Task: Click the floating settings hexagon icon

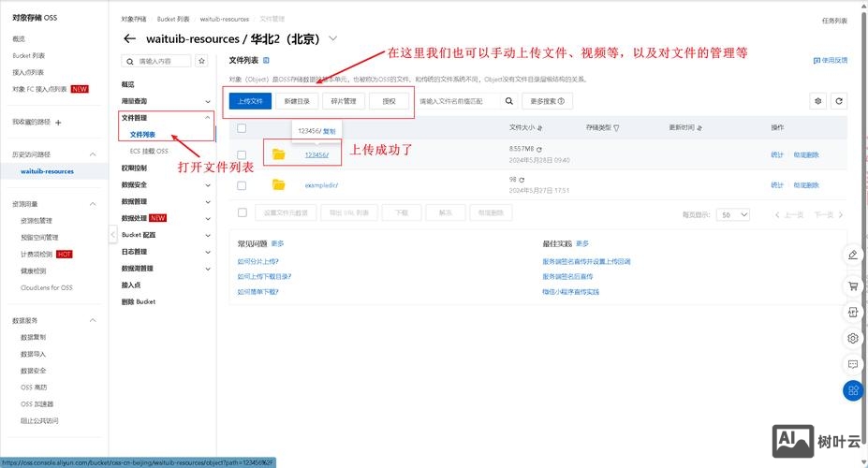Action: point(853,338)
